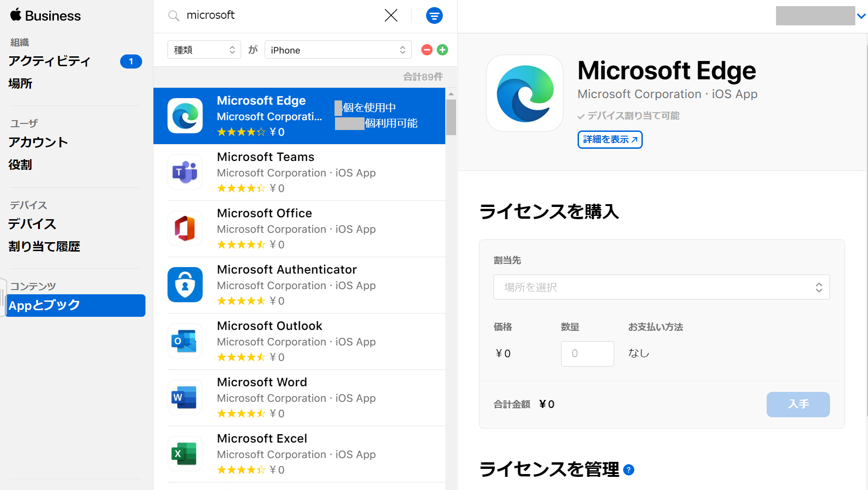
Task: Click the Microsoft Office app icon
Action: coord(185,229)
